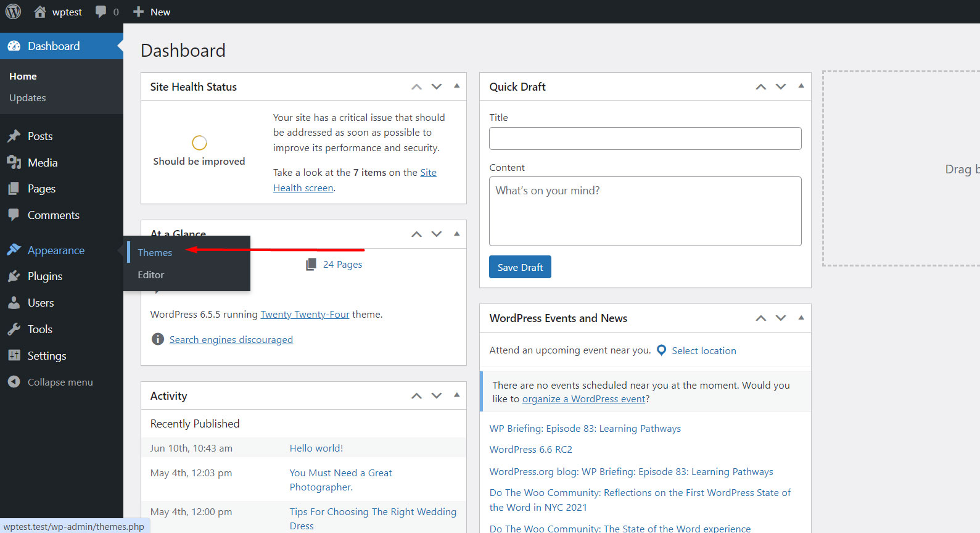
Task: Move WordPress Events and News down
Action: (x=781, y=318)
